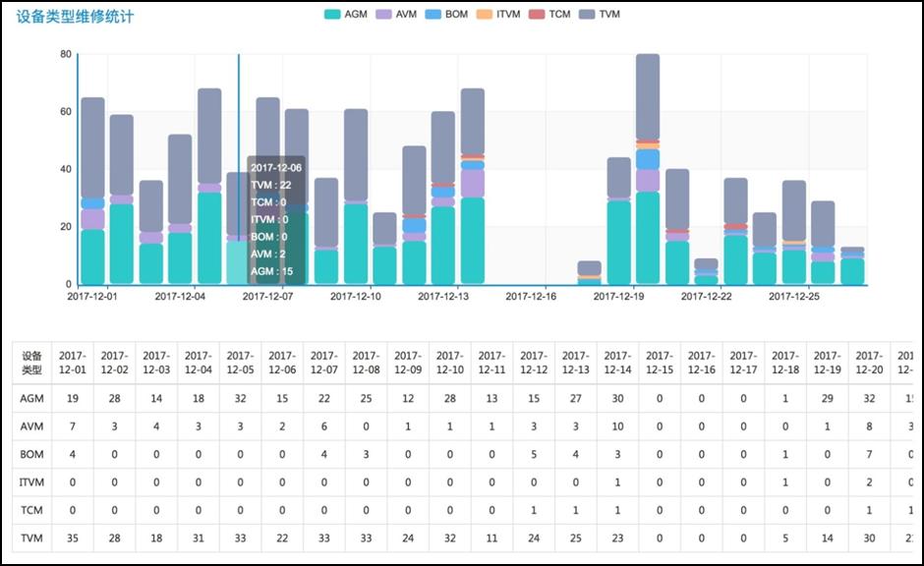The height and width of the screenshot is (566, 924).
Task: Click the x-axis label 2017-12-13
Action: tap(443, 296)
